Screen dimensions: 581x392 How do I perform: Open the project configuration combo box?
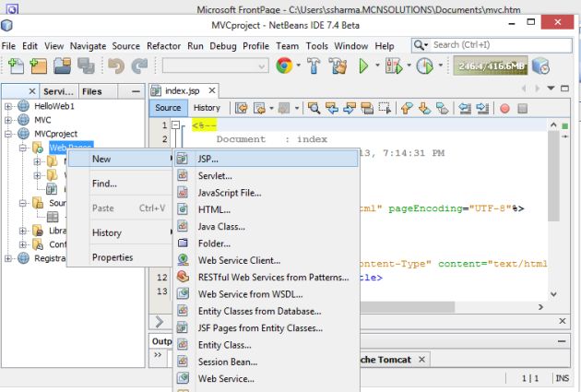coord(215,66)
